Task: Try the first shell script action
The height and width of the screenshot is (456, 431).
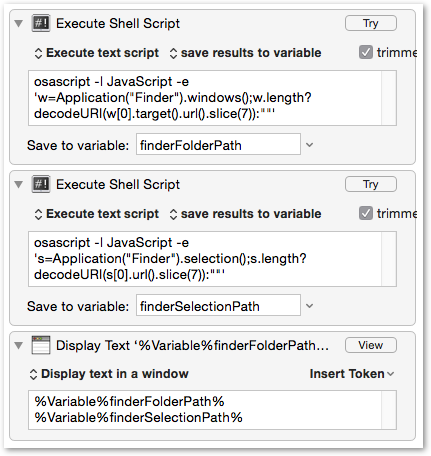Action: tap(371, 23)
